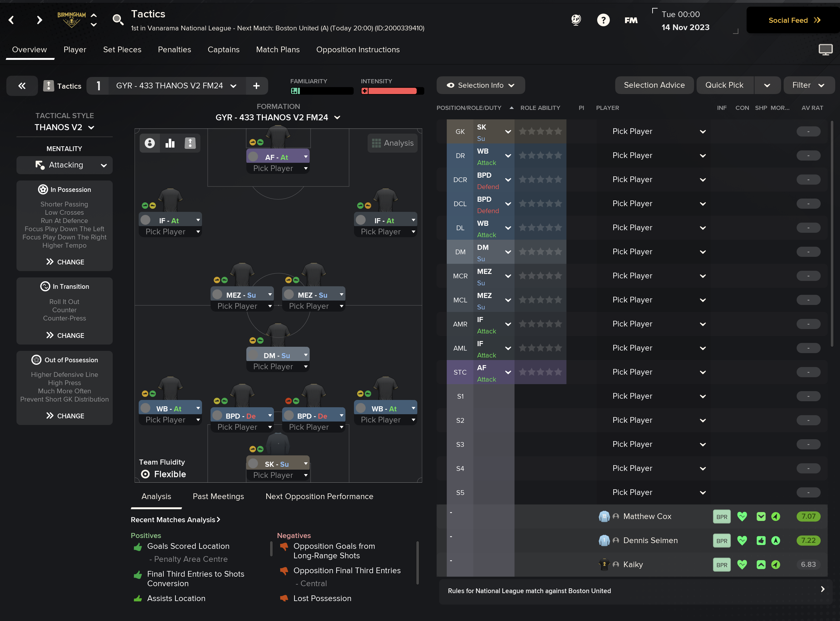The image size is (840, 621).
Task: Open the FM menu logo
Action: coord(631,20)
